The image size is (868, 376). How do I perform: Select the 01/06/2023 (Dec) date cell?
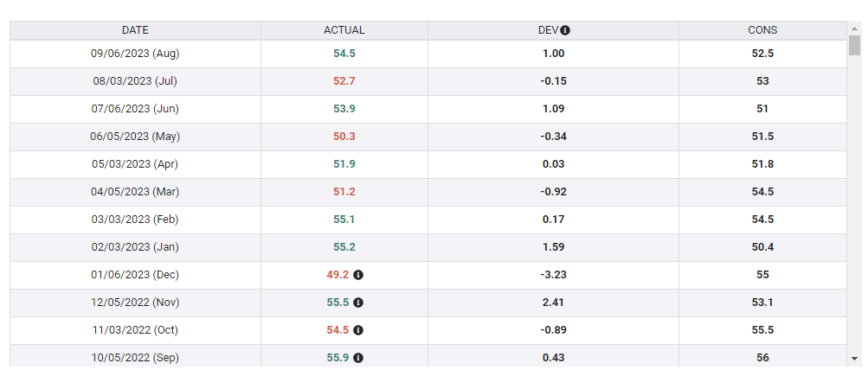click(135, 275)
